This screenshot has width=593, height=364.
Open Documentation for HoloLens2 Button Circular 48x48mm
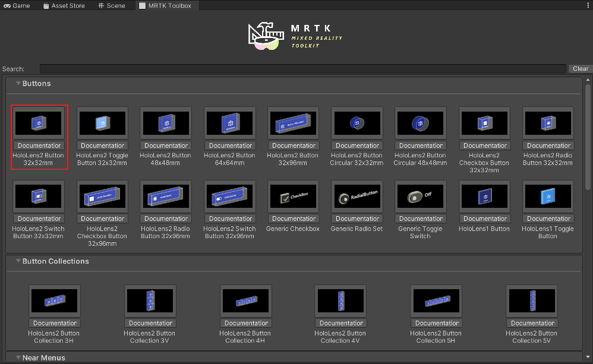pyautogui.click(x=421, y=145)
